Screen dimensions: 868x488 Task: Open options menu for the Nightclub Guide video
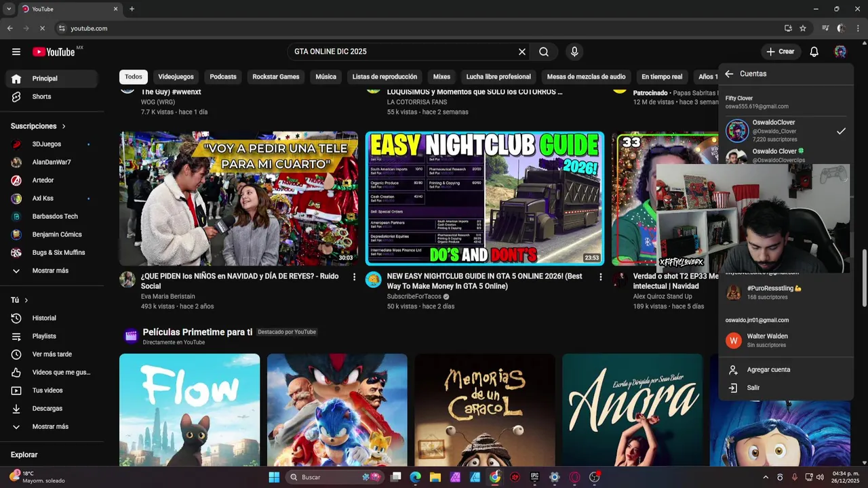[600, 277]
